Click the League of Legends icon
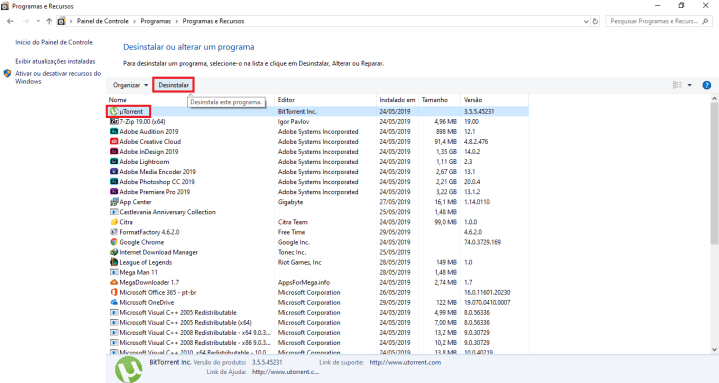 [114, 262]
